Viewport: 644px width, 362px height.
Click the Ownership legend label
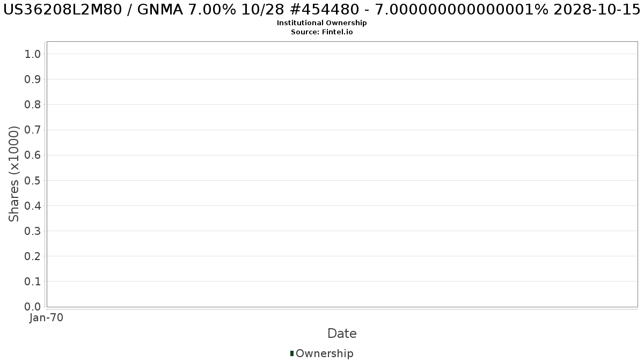coord(324,353)
